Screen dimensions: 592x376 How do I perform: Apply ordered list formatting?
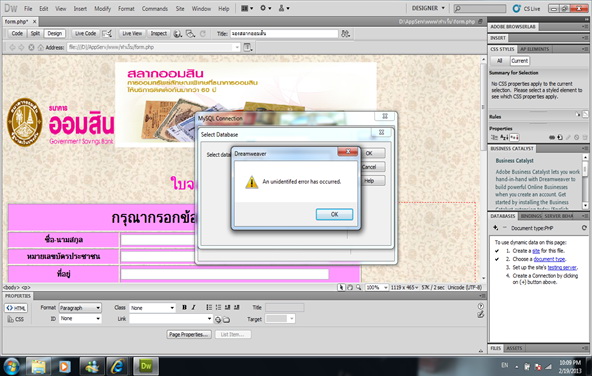click(218, 307)
